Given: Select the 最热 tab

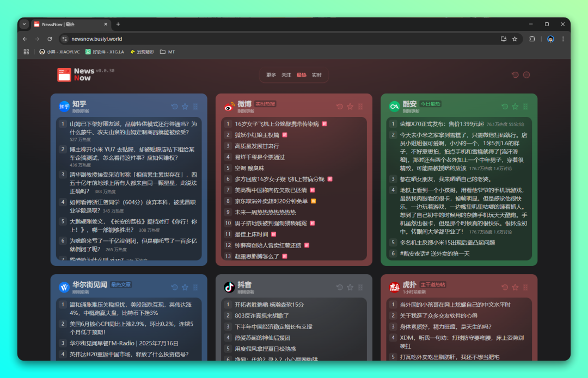Looking at the screenshot, I should click(302, 75).
